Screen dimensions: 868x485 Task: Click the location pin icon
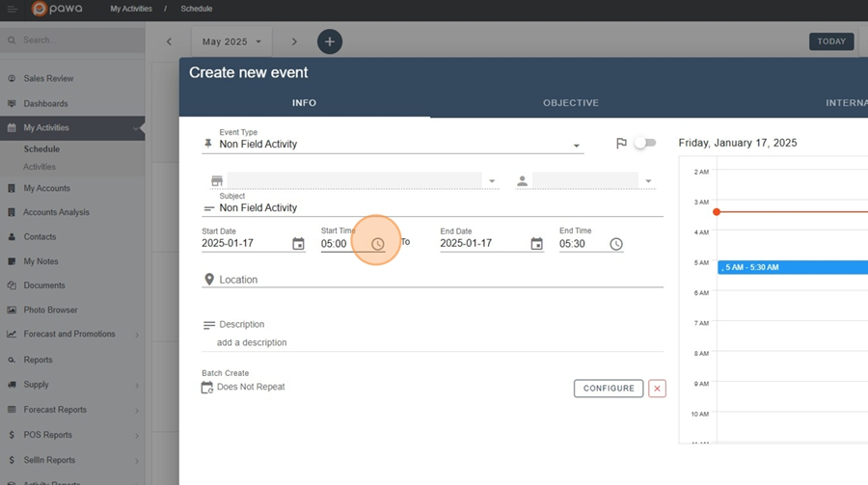coord(209,279)
